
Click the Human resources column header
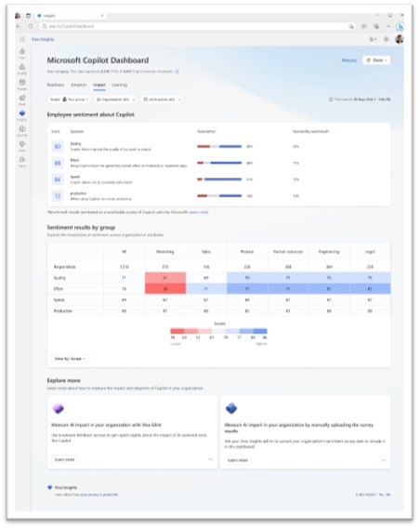click(288, 252)
